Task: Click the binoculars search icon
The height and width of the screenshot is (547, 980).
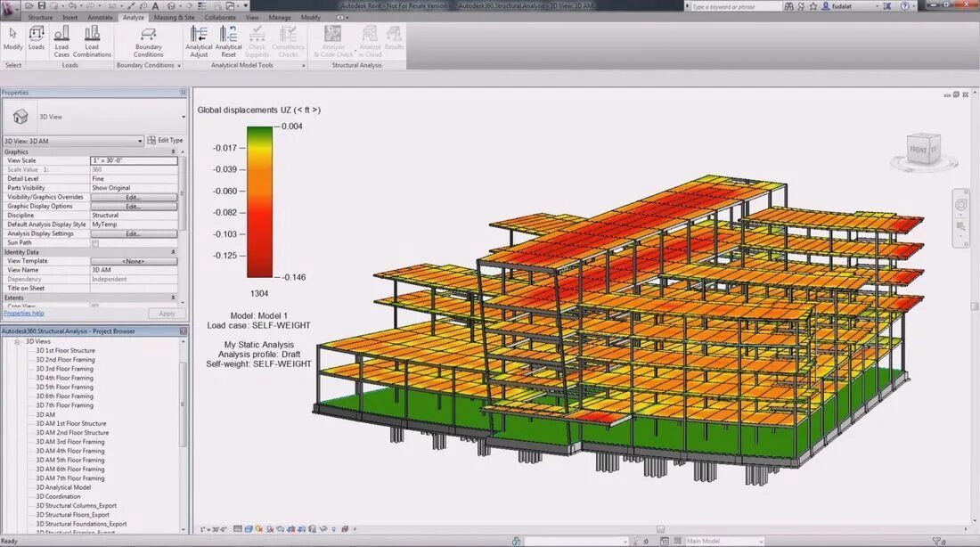Action: [788, 5]
